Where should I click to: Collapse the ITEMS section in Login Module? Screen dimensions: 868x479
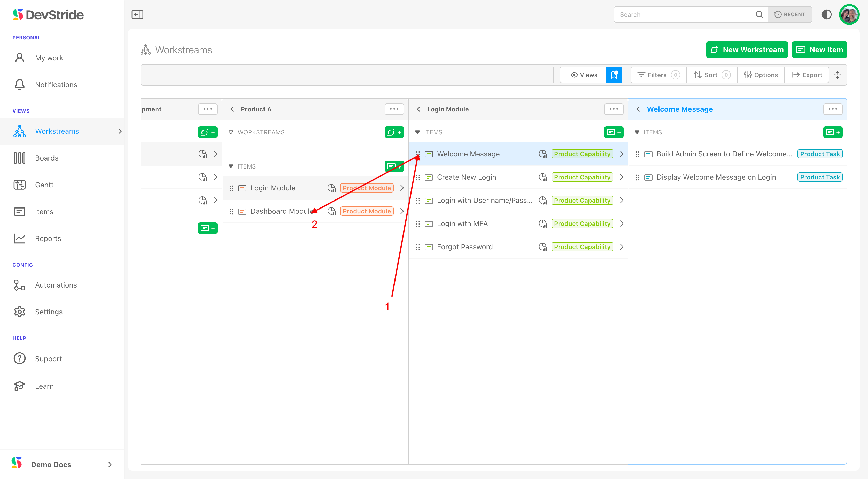(417, 132)
